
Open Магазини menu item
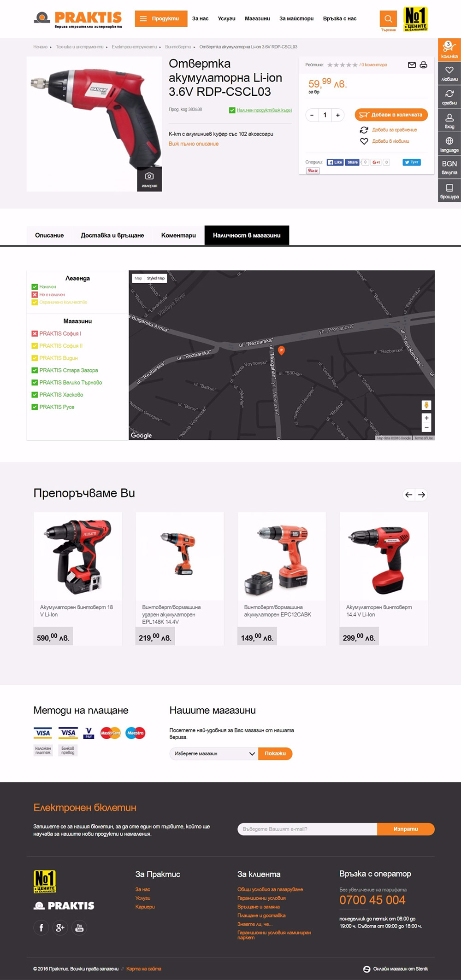[257, 18]
